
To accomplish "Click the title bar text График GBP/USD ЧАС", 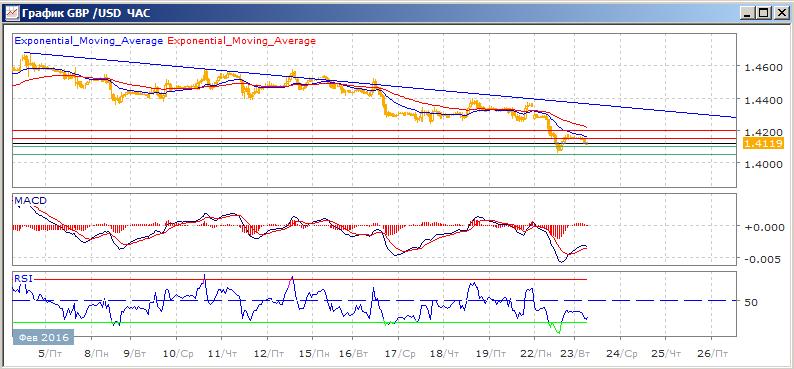I will pos(86,14).
